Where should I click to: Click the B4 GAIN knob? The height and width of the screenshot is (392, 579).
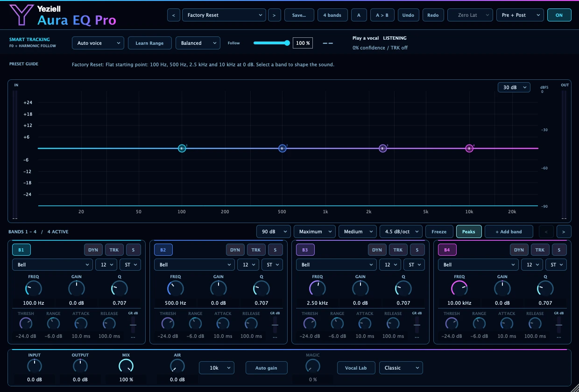pos(502,289)
